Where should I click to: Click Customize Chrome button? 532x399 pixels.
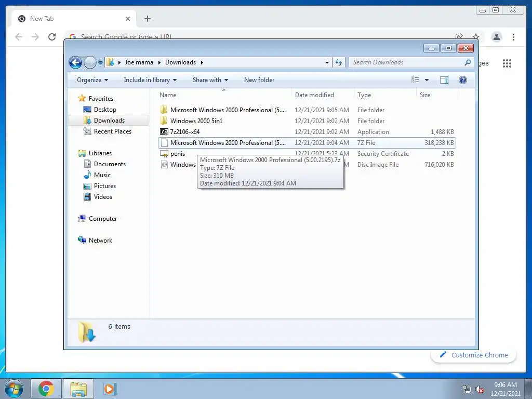coord(474,355)
